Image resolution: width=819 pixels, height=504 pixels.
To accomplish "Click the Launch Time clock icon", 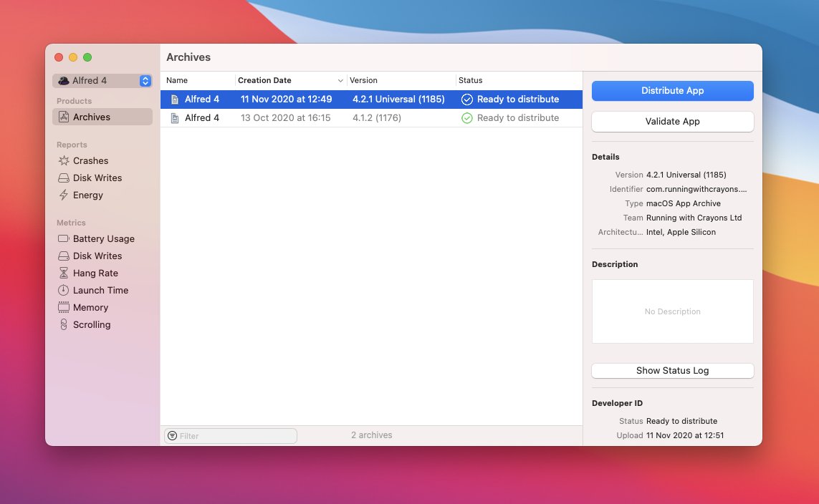I will tap(64, 290).
